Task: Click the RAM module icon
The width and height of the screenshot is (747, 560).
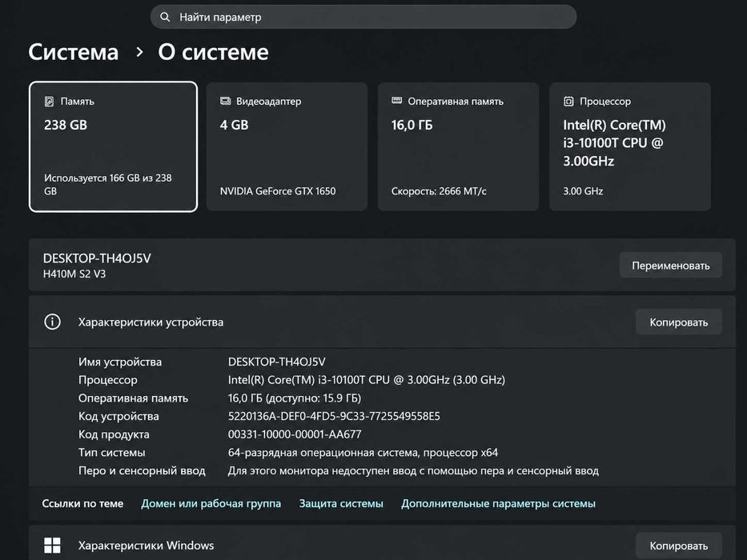Action: pyautogui.click(x=397, y=101)
